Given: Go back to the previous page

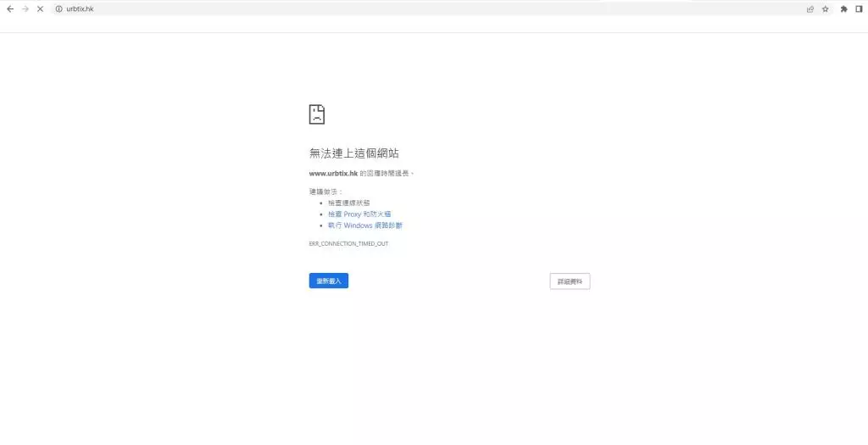Looking at the screenshot, I should 10,8.
